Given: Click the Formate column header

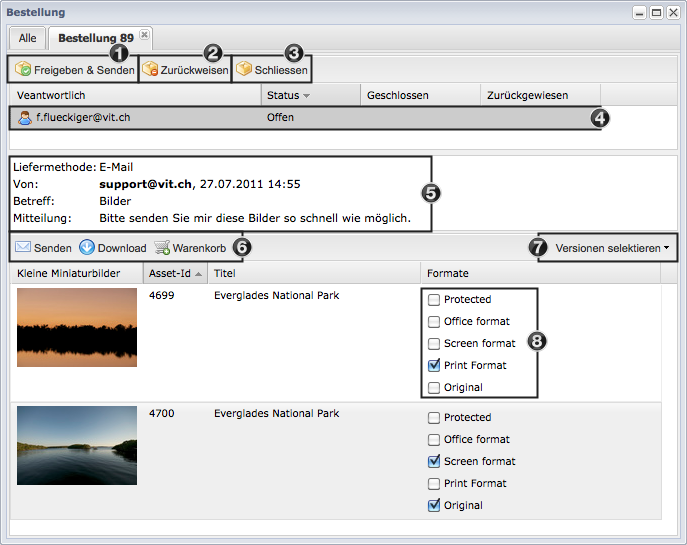Looking at the screenshot, I should (x=541, y=273).
